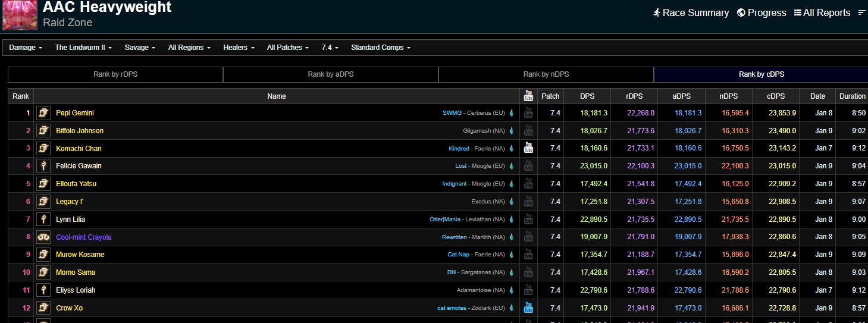Click YouTube column header icon
868x323 pixels.
pyautogui.click(x=528, y=96)
